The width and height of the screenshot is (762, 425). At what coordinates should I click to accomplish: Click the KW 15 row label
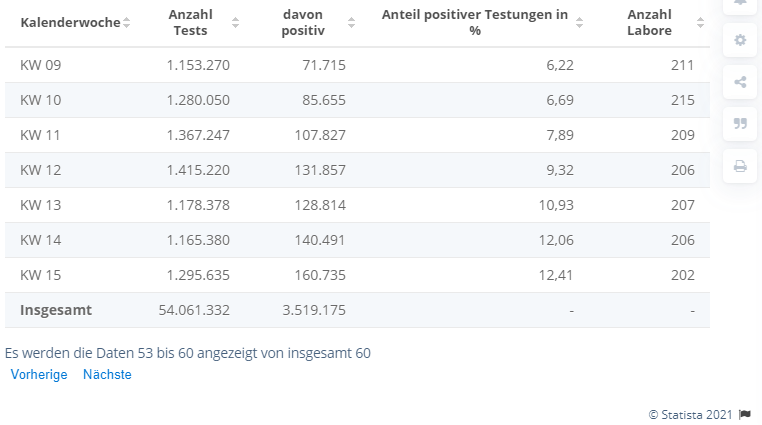(x=40, y=275)
